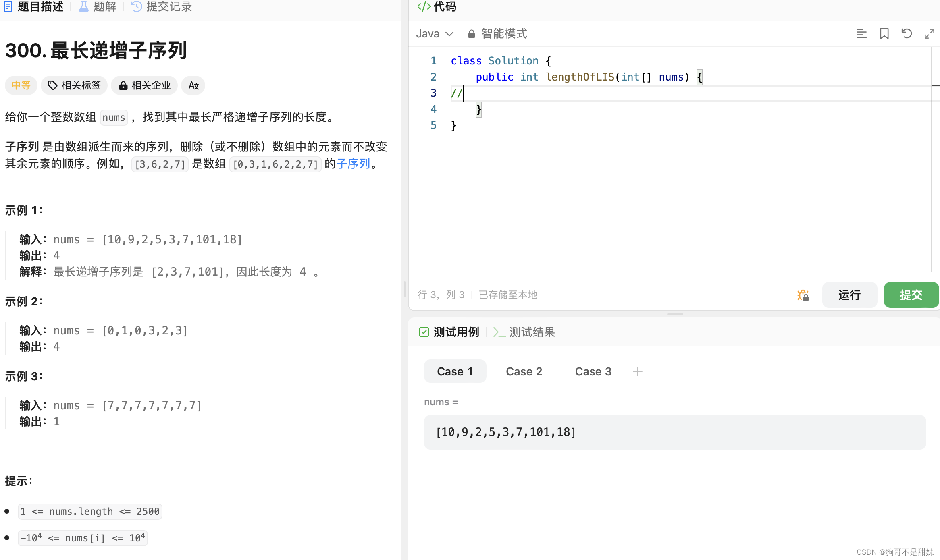Click the format code icon

(x=861, y=34)
